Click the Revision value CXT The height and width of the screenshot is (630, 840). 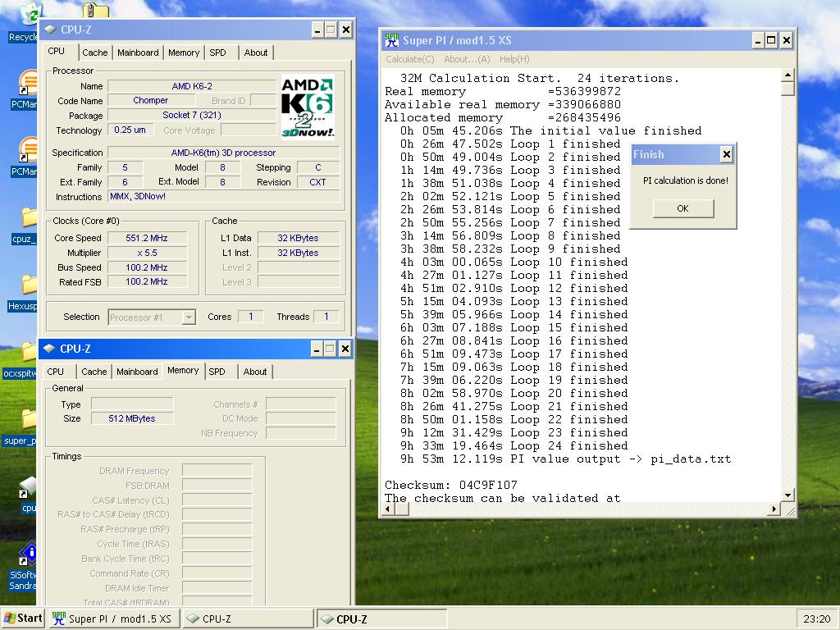tap(317, 182)
